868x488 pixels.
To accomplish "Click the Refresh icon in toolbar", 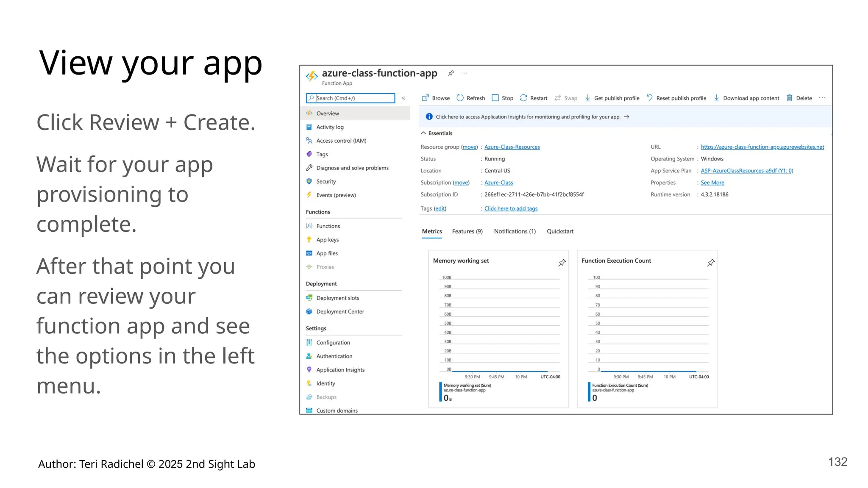I will click(460, 98).
